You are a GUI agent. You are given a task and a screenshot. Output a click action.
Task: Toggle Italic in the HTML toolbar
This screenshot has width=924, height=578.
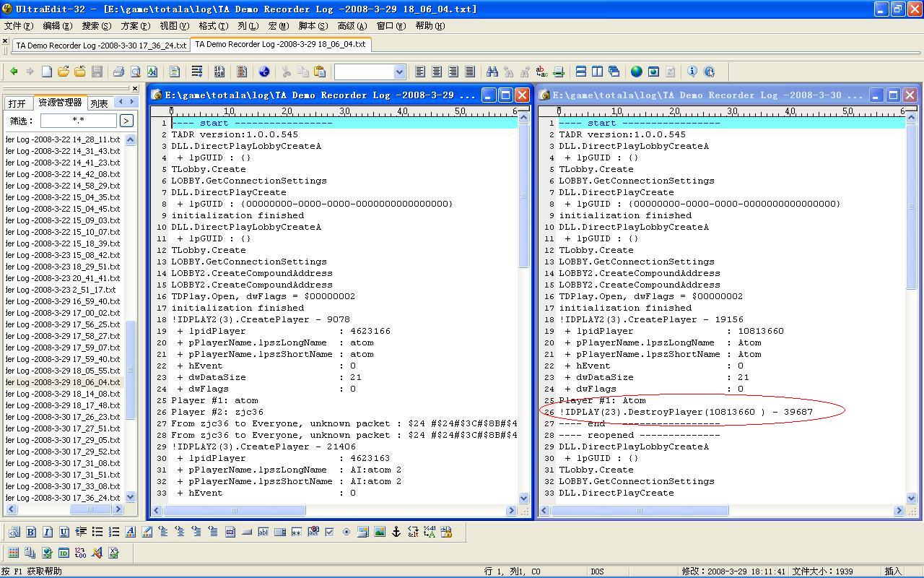point(48,532)
